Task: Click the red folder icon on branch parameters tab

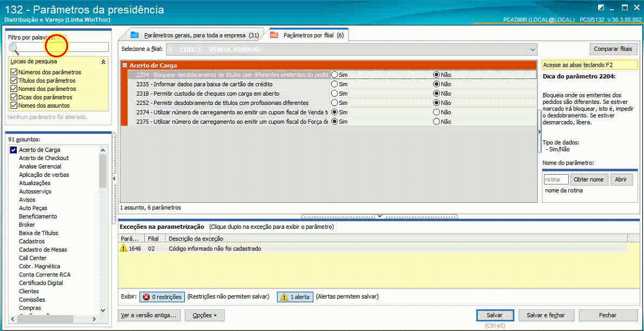Action: 274,35
